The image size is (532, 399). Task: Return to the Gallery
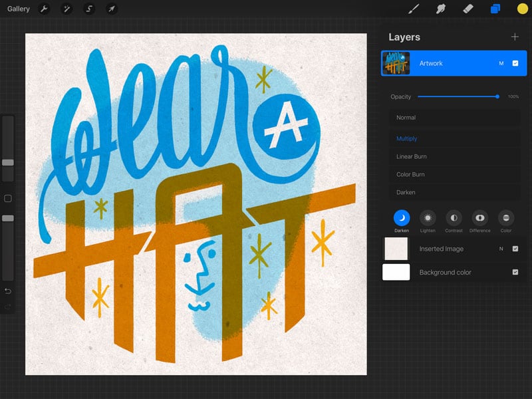pyautogui.click(x=18, y=9)
